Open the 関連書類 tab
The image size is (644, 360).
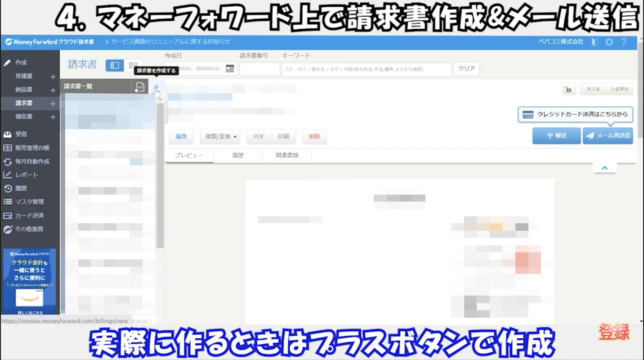[286, 155]
